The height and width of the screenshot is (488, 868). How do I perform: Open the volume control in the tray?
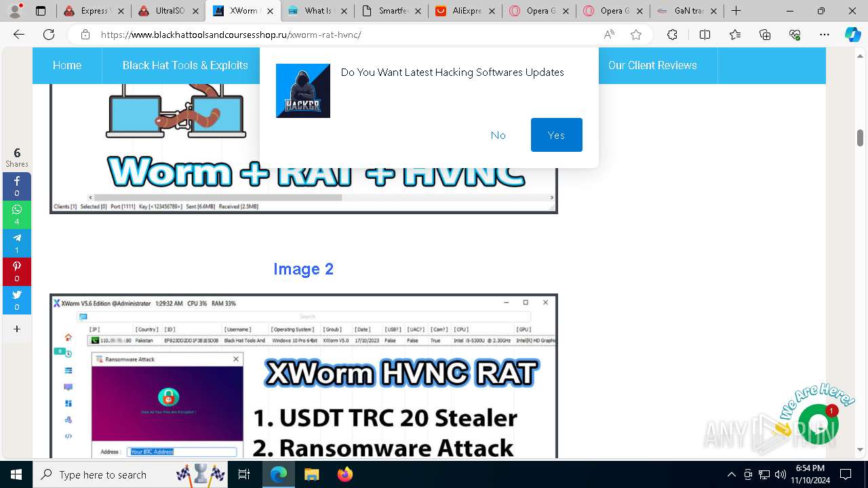tap(781, 474)
